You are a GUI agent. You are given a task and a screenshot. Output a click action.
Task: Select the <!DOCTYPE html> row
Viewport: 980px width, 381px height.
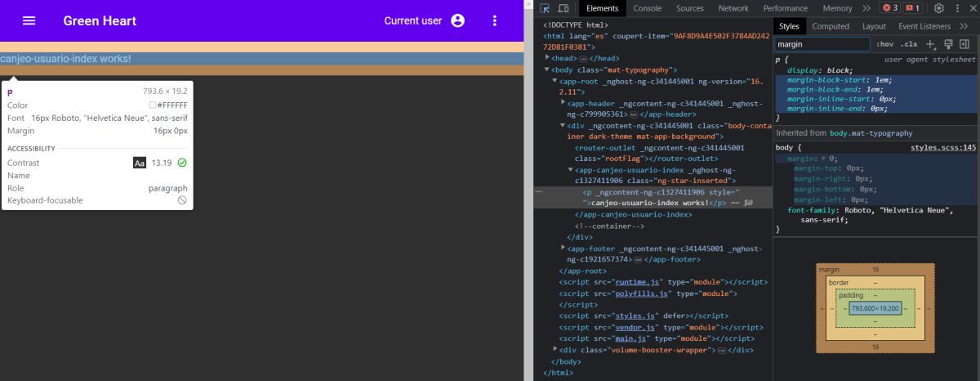click(576, 25)
